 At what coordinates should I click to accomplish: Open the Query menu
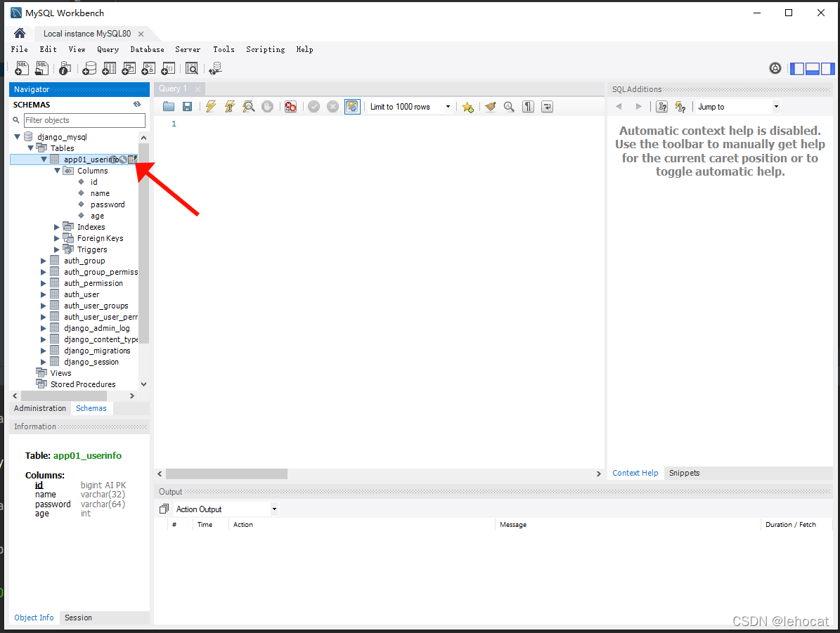click(x=108, y=49)
